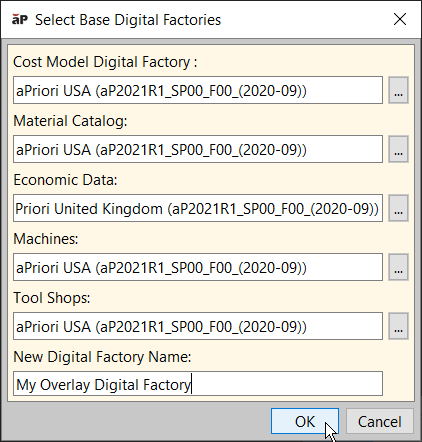Click the Tool Shops text field
This screenshot has height=442, width=422.
click(198, 326)
